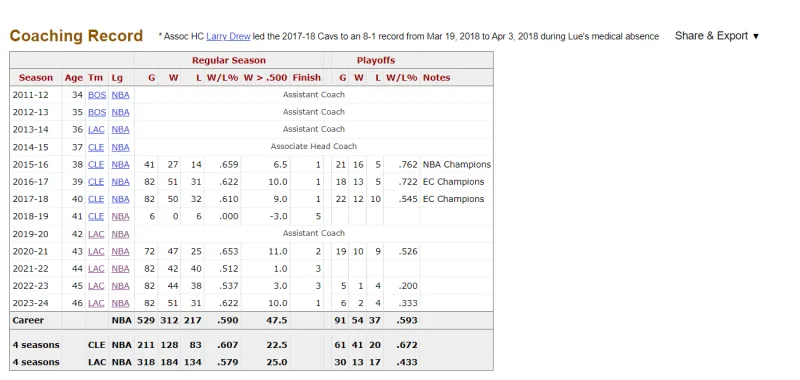Sort by the Age column header
The width and height of the screenshot is (800, 380).
click(73, 78)
